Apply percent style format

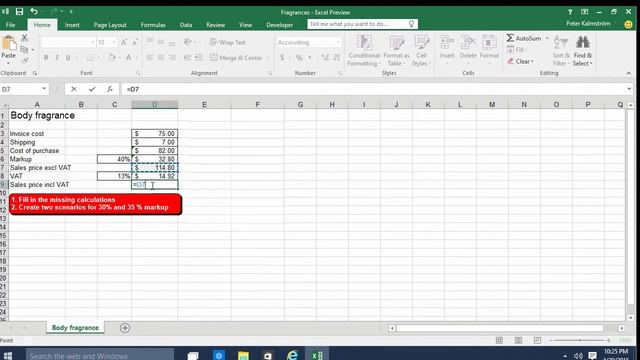point(299,58)
